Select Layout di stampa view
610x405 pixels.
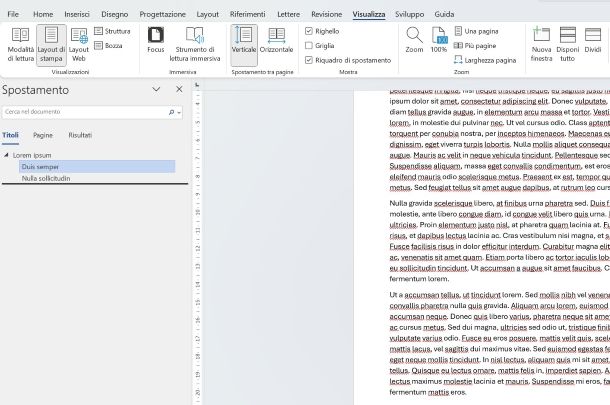pos(51,45)
